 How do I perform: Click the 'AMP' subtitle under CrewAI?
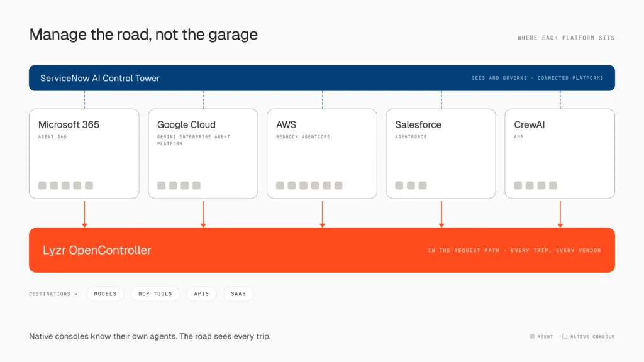(x=519, y=136)
